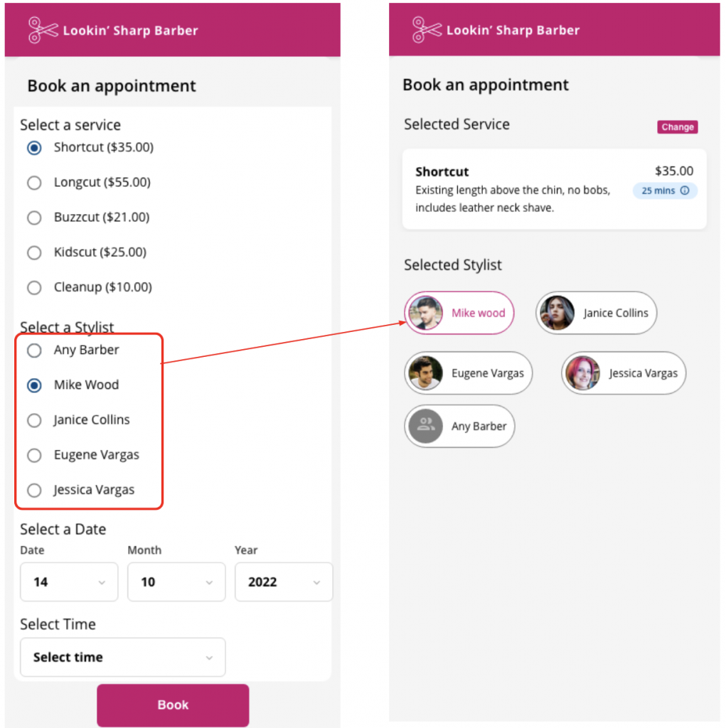Click the Book button
The height and width of the screenshot is (728, 726).
172,705
